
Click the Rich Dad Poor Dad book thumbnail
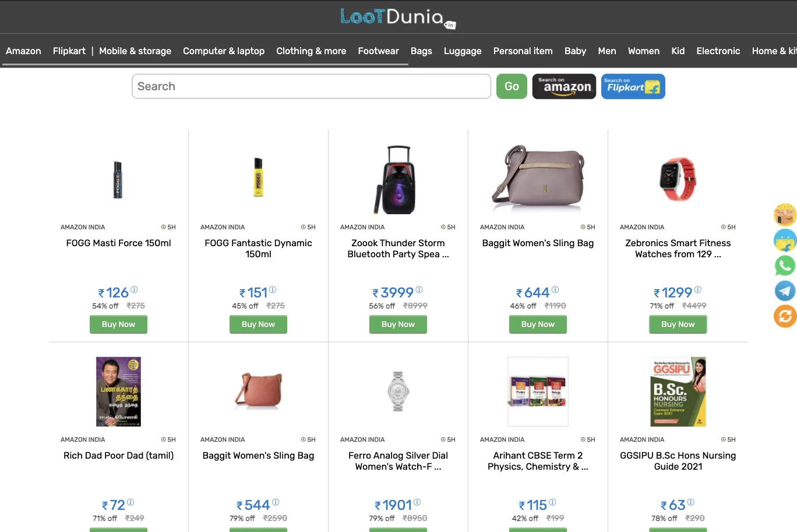118,392
